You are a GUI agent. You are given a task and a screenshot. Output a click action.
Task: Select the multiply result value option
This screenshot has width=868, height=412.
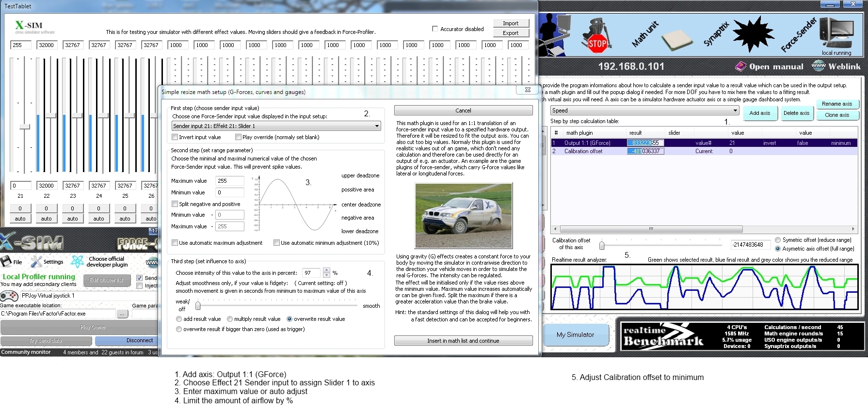230,319
